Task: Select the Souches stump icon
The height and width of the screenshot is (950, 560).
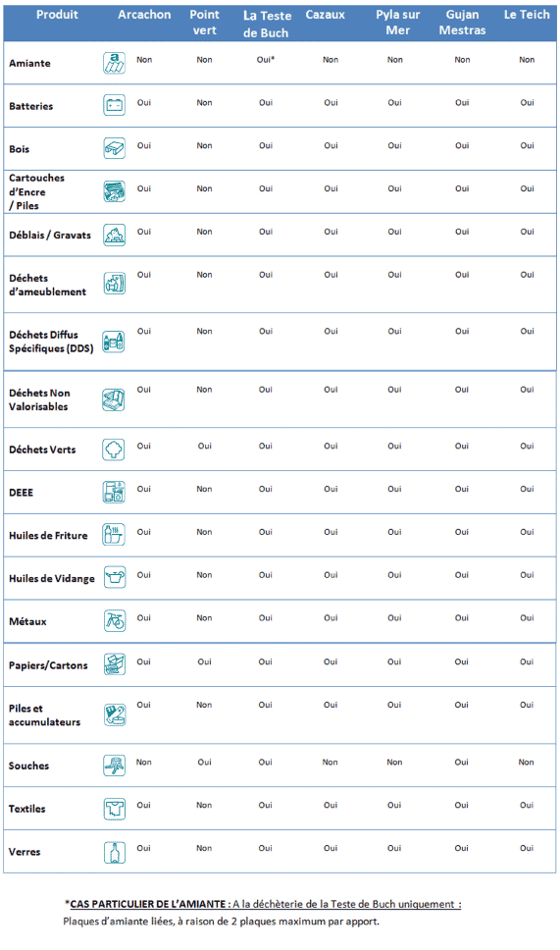Action: [114, 765]
